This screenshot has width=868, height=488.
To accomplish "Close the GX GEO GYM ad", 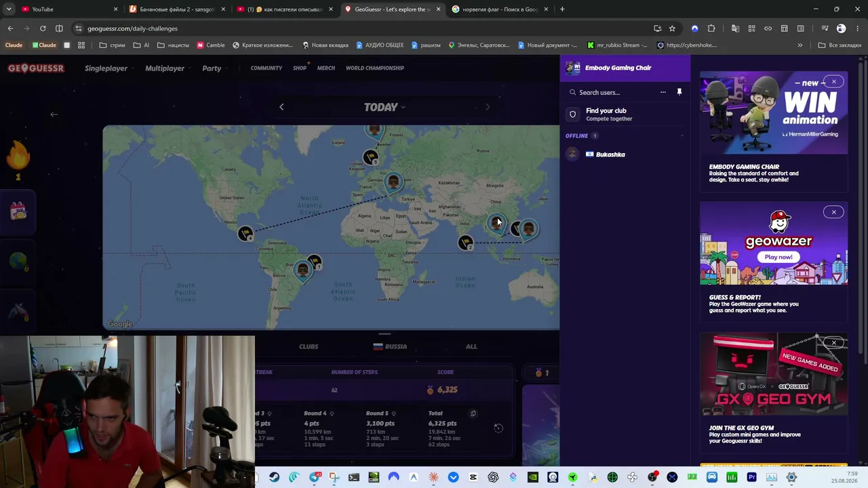I will 833,342.
